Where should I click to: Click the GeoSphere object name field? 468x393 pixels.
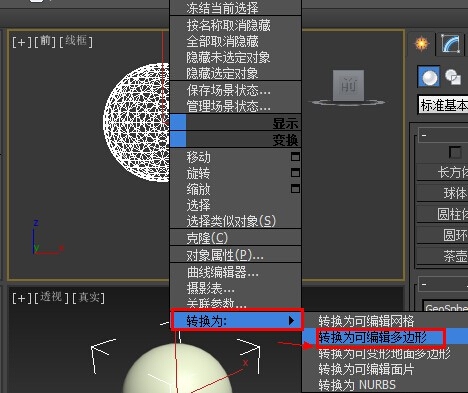click(446, 307)
